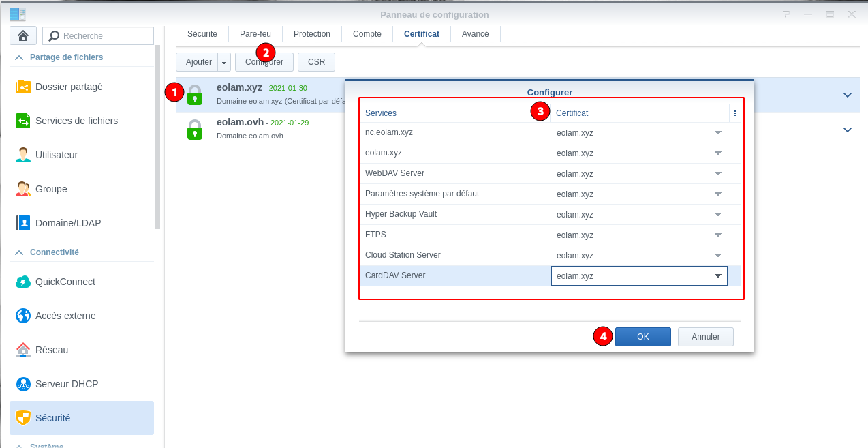Open certificate dropdown for CardDAV Server
This screenshot has height=448, width=868.
click(717, 276)
